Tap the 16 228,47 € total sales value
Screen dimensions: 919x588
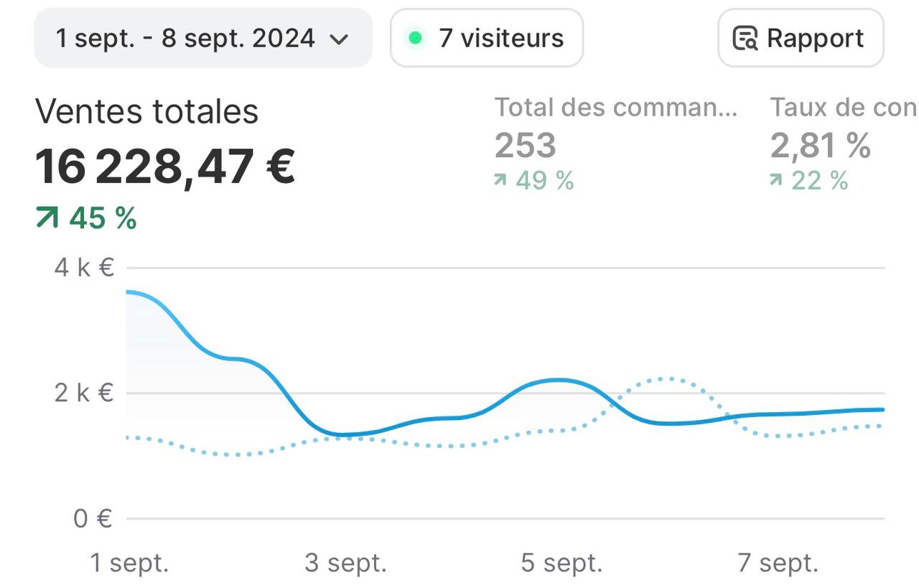[165, 166]
